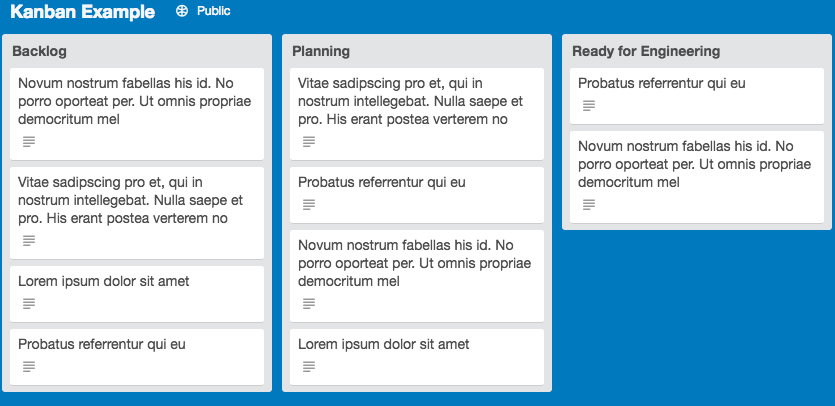Click description icon on Ready for Engineering's Novum card

click(589, 205)
